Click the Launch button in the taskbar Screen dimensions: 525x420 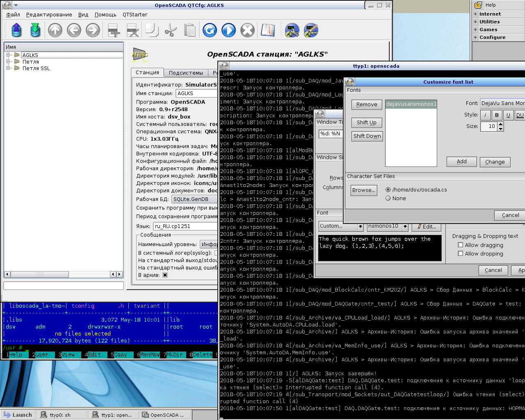pyautogui.click(x=17, y=415)
